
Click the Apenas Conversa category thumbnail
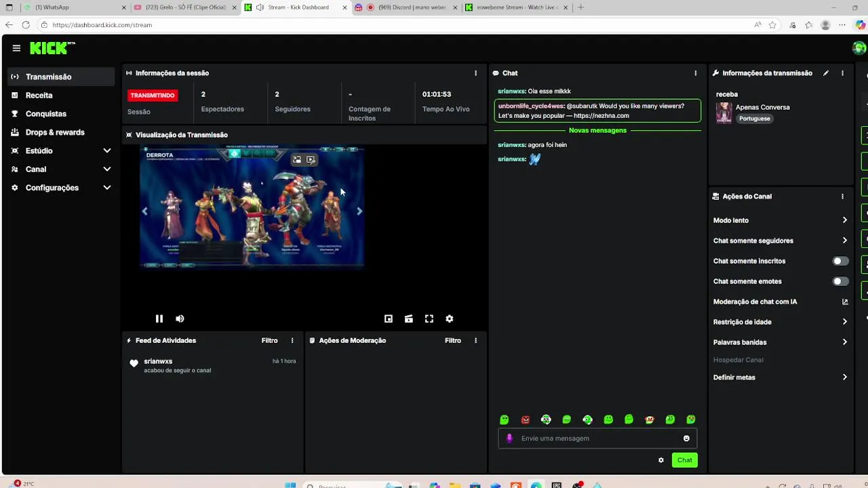[x=724, y=113]
